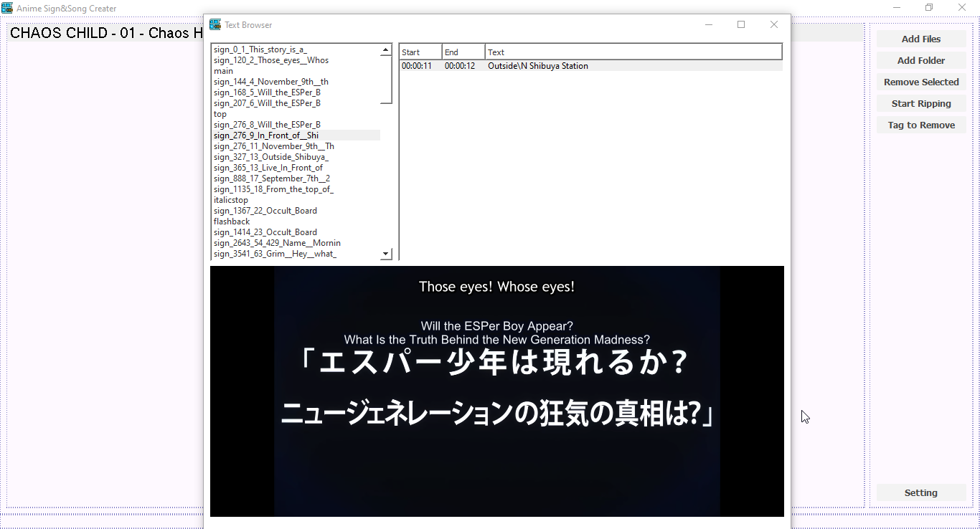Click the Anime Sign&Song Creater app icon

7,8
